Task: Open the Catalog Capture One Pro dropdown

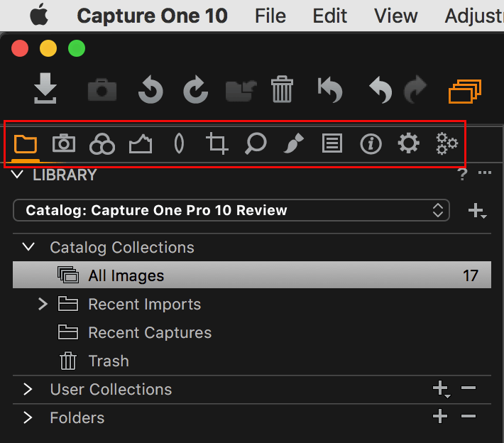Action: tap(231, 210)
